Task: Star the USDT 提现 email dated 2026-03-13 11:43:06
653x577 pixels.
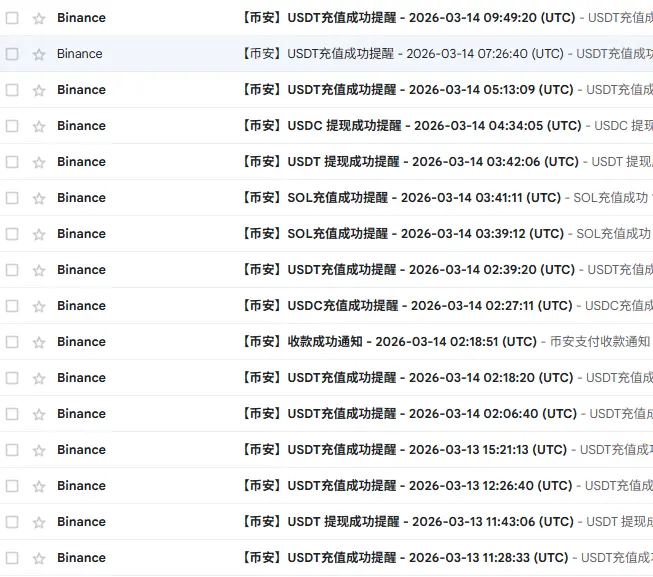Action: coord(39,522)
